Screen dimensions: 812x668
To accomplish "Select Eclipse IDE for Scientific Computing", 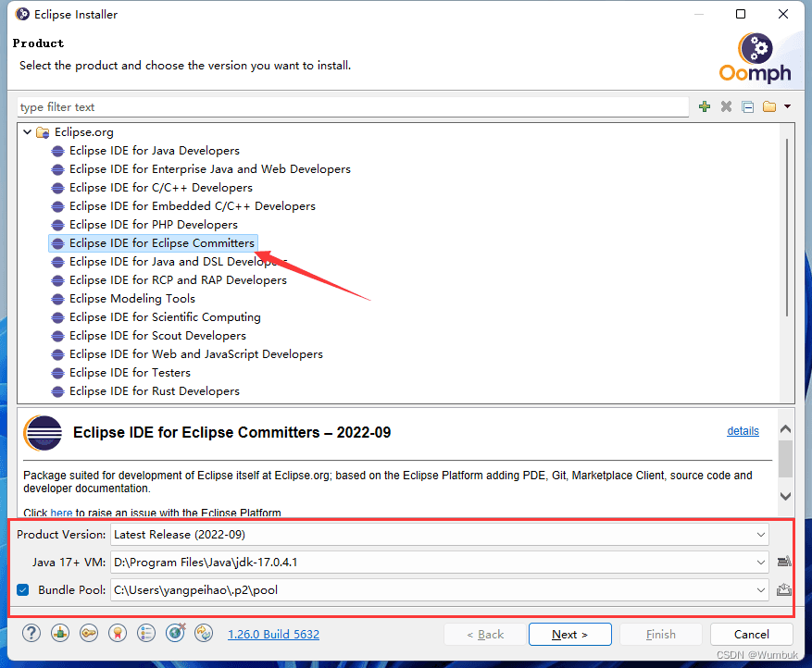I will tap(165, 317).
